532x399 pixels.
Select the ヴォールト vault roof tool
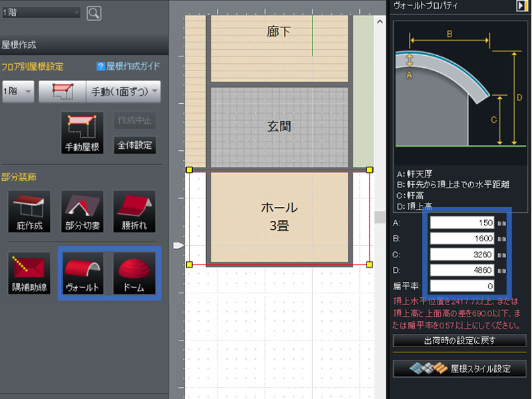coord(82,273)
